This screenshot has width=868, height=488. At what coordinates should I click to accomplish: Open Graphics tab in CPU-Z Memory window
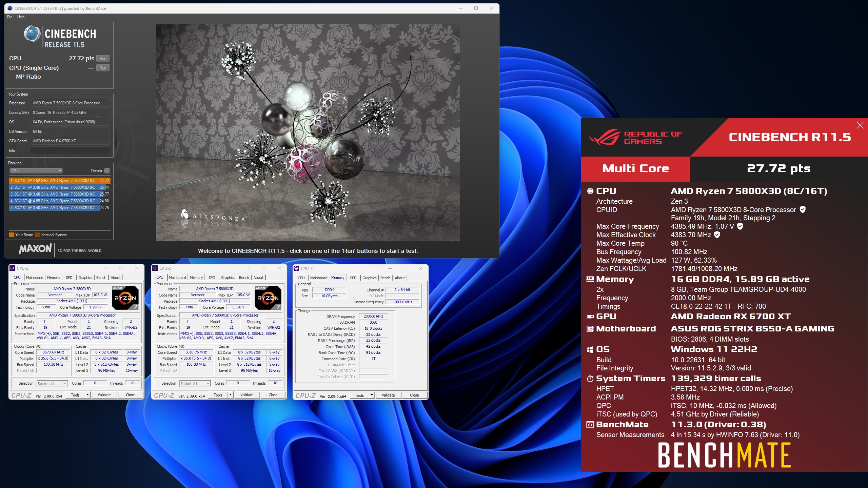click(x=369, y=278)
